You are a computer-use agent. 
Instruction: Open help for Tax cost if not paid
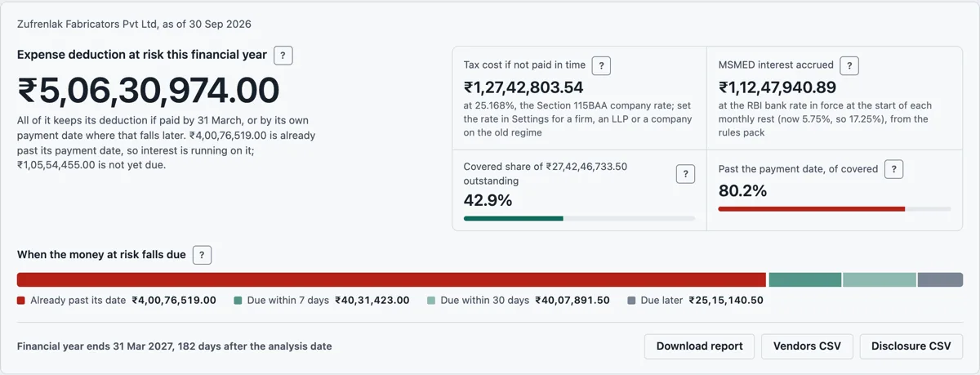point(602,65)
